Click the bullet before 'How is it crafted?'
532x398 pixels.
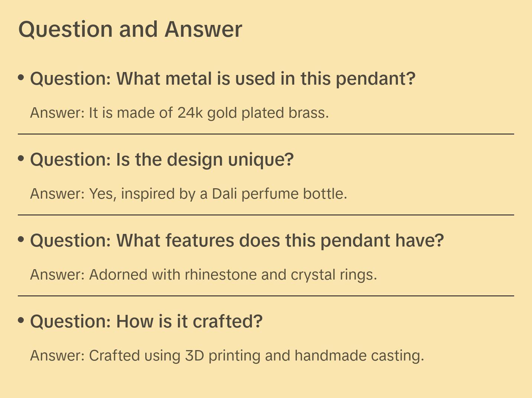point(21,320)
